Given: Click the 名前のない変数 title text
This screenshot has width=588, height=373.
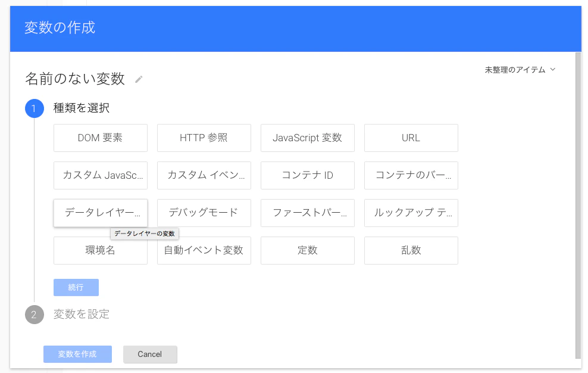Looking at the screenshot, I should pyautogui.click(x=75, y=79).
